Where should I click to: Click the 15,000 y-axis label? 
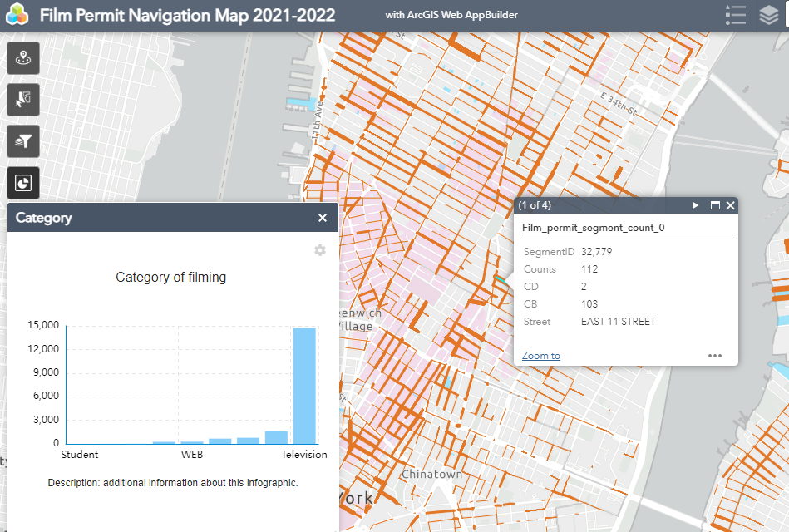click(43, 325)
